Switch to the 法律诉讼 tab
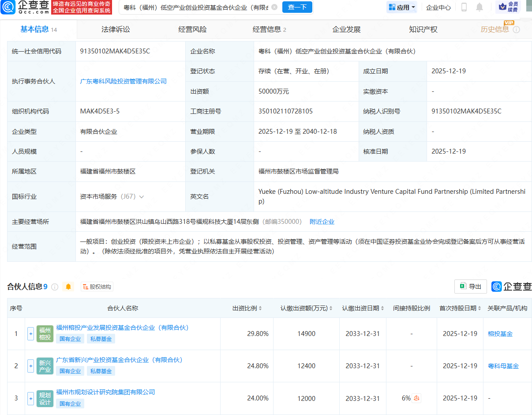 pyautogui.click(x=116, y=30)
